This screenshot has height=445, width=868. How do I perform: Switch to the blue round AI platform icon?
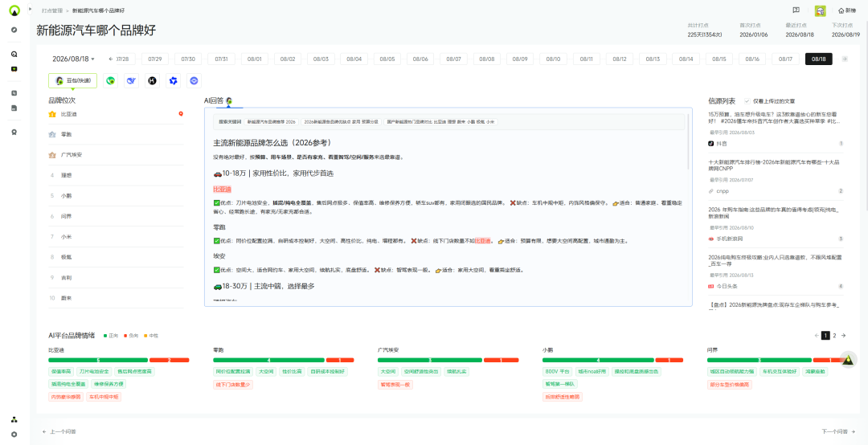(x=194, y=81)
